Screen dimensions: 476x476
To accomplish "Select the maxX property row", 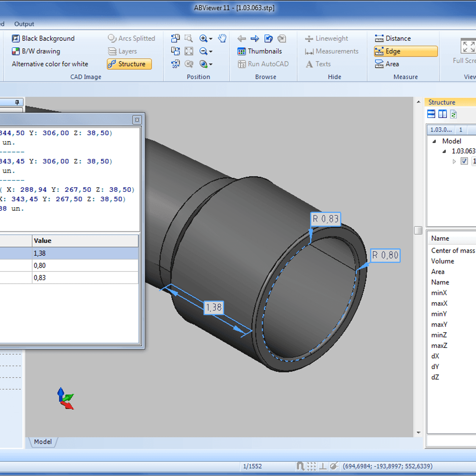I will tap(439, 303).
